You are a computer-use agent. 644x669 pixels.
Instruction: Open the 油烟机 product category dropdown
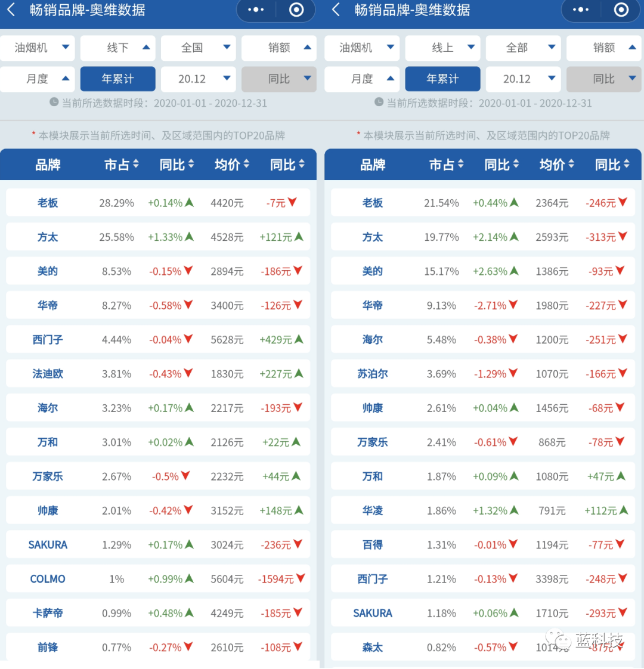click(x=38, y=48)
